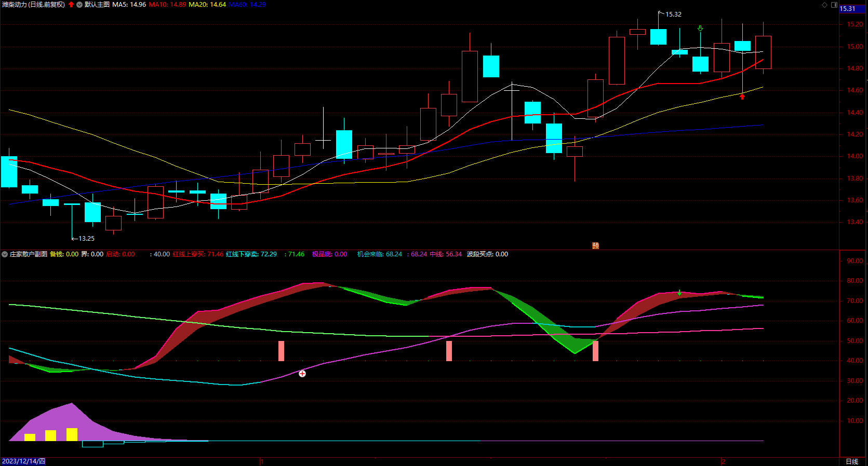Image resolution: width=868 pixels, height=466 pixels.
Task: Click the 中线: 56.34 indicator value
Action: pyautogui.click(x=446, y=254)
